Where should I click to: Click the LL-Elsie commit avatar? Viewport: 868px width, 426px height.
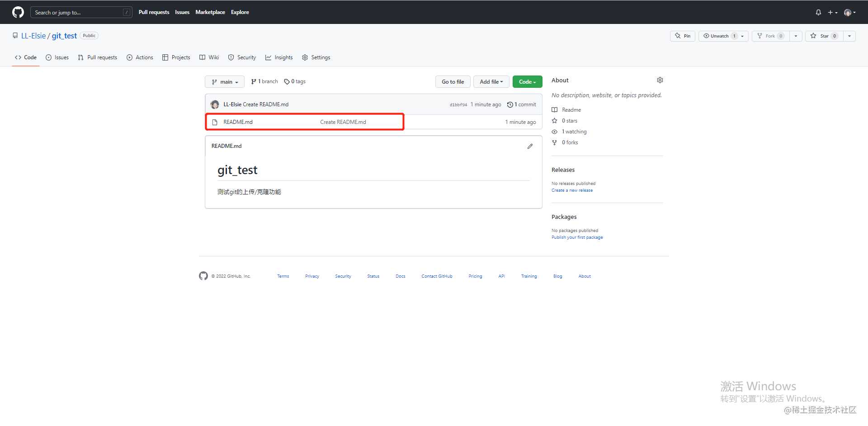tap(215, 104)
